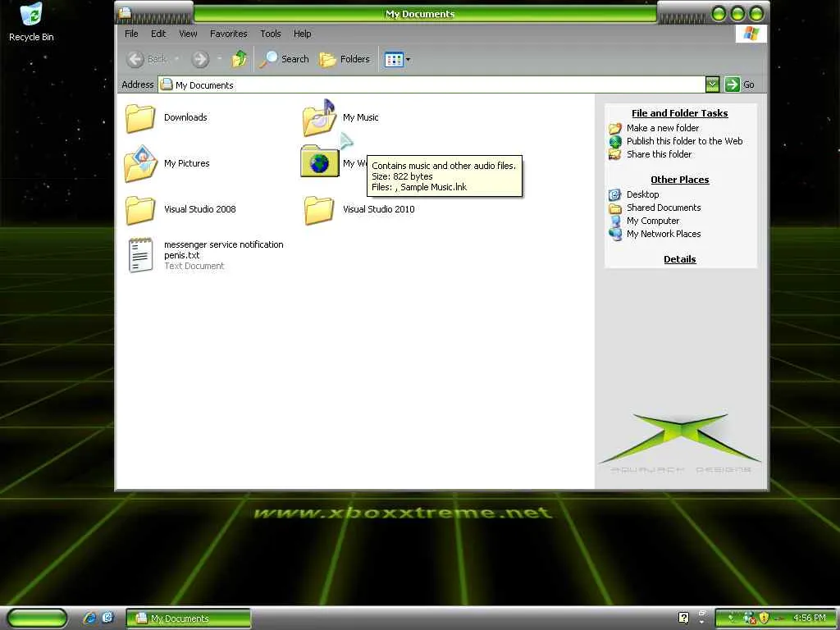Open the View menu

click(x=188, y=33)
